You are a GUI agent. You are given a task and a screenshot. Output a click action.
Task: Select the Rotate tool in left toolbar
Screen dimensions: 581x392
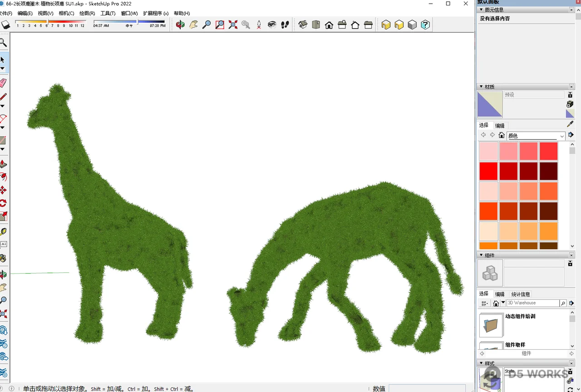click(x=3, y=203)
